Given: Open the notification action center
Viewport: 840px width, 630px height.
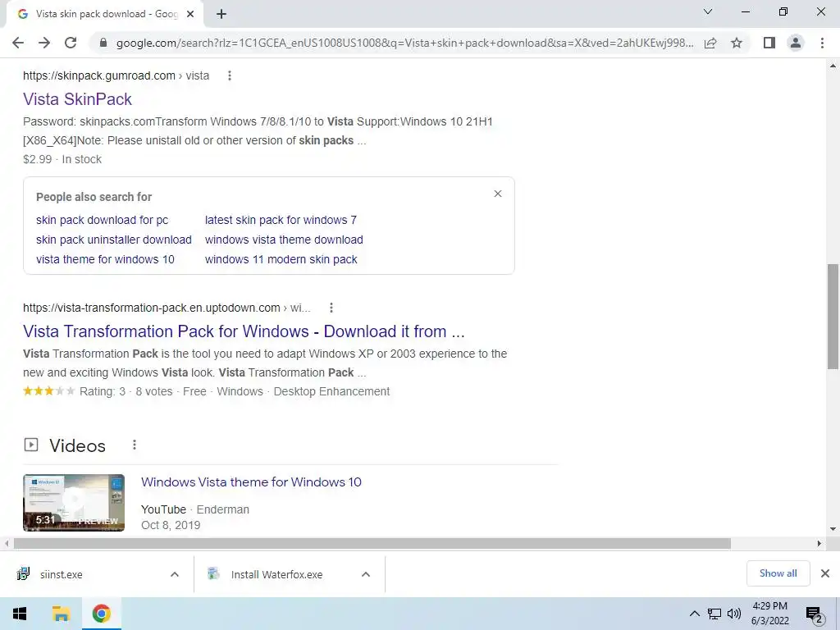Looking at the screenshot, I should [x=814, y=614].
